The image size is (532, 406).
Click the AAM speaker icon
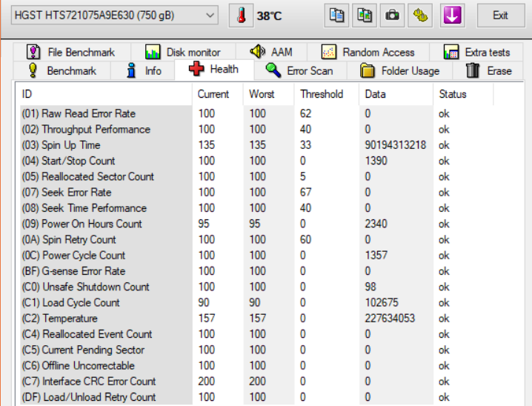(258, 52)
